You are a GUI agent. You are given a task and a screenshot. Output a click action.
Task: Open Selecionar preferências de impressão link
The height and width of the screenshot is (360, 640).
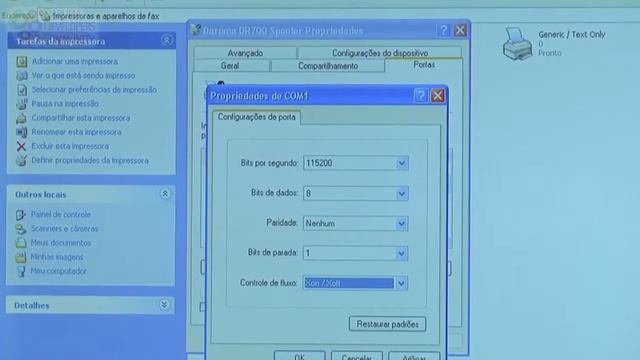click(94, 90)
